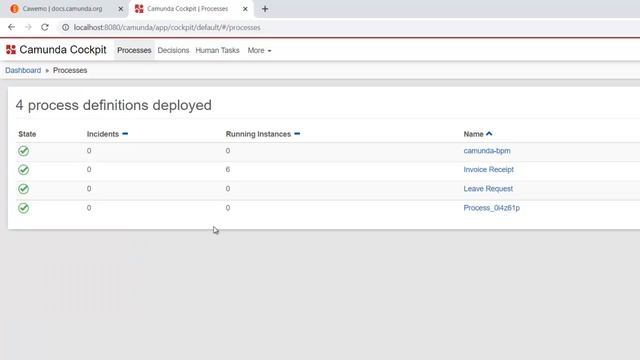
Task: Open the Invoice Receipt process definition
Action: tap(489, 169)
